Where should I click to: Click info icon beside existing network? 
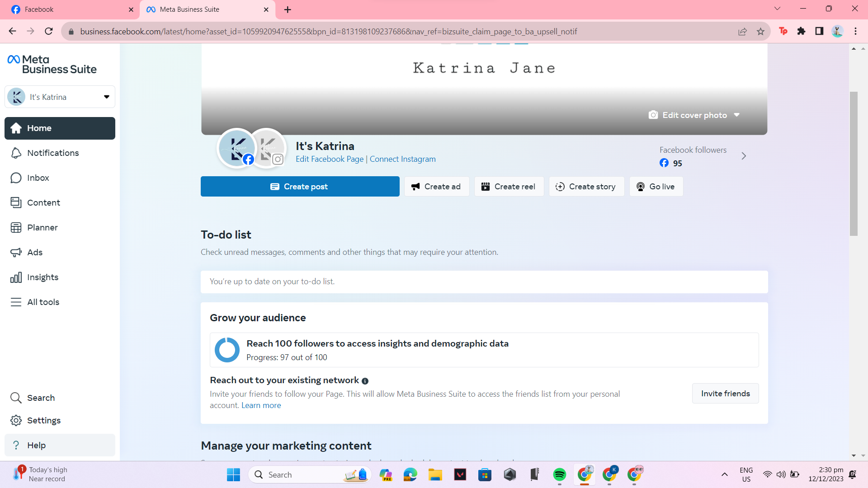click(x=365, y=381)
